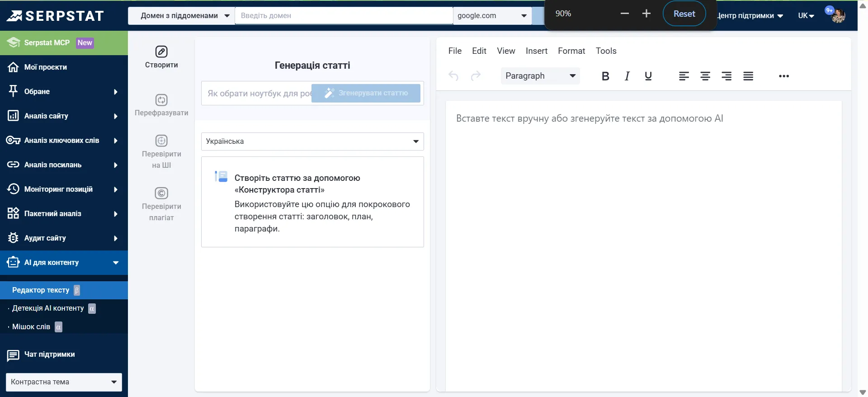Click the Введіть домен search field
Image resolution: width=868 pixels, height=397 pixels.
(344, 16)
